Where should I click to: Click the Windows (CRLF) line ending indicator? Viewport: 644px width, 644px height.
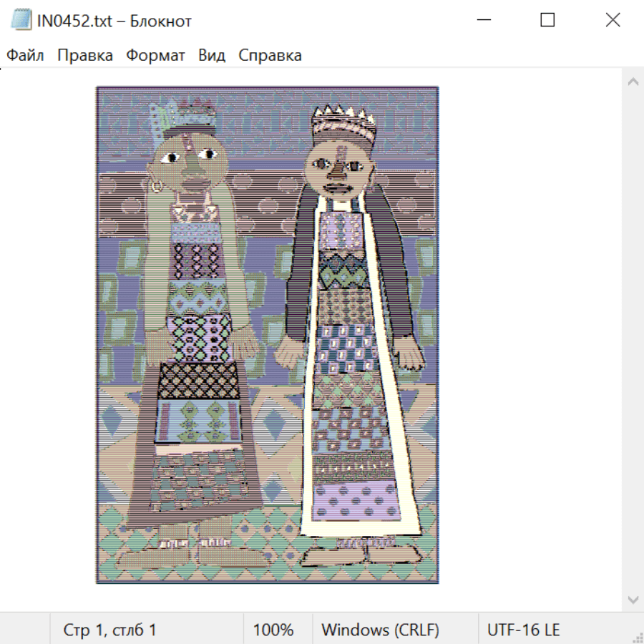click(380, 630)
